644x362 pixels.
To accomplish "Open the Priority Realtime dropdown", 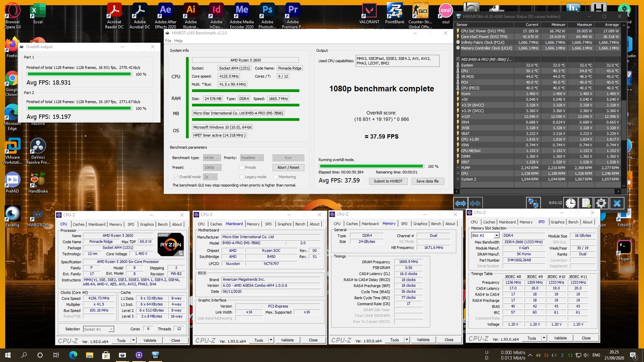I will pyautogui.click(x=252, y=158).
